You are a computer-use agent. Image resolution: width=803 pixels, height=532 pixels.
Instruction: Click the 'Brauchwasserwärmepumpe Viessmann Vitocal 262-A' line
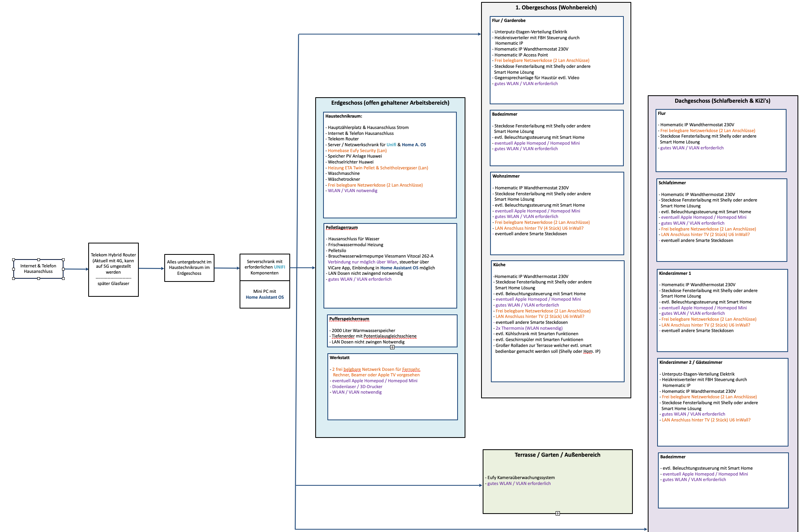coord(380,256)
